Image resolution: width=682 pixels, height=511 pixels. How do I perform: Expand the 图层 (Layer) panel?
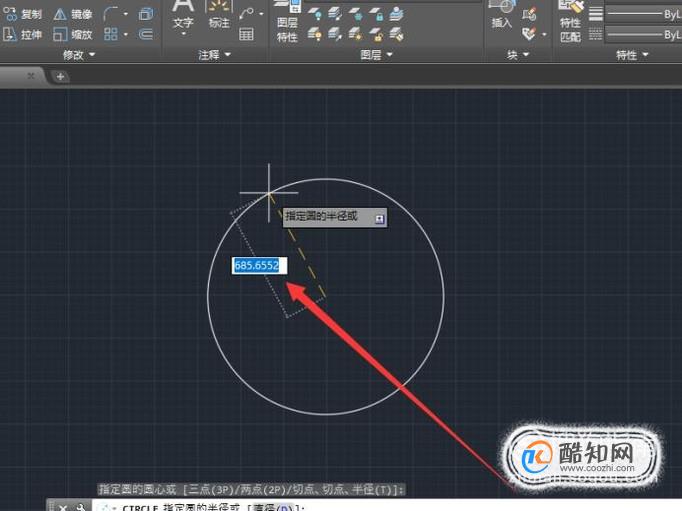[x=376, y=55]
